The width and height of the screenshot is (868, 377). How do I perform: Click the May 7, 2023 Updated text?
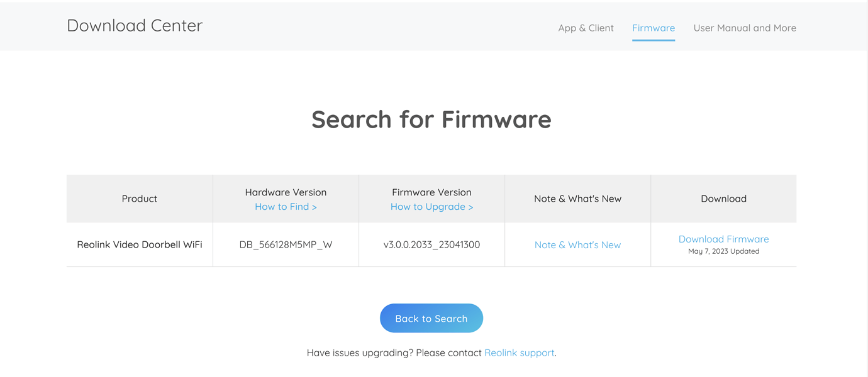(723, 251)
